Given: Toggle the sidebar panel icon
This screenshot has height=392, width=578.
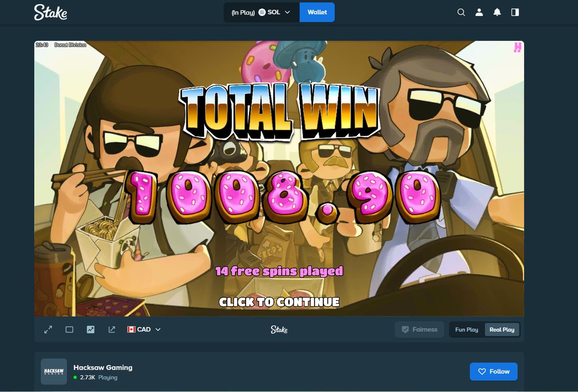Looking at the screenshot, I should (x=515, y=13).
